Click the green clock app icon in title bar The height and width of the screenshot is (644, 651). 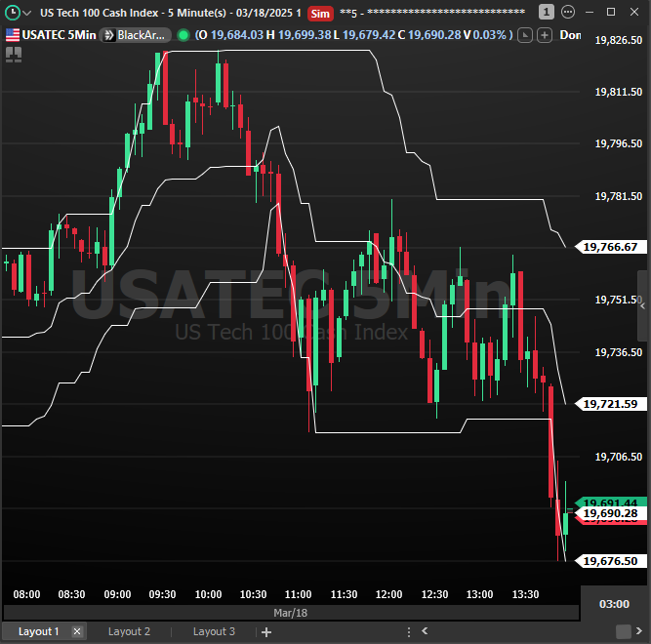coord(10,13)
